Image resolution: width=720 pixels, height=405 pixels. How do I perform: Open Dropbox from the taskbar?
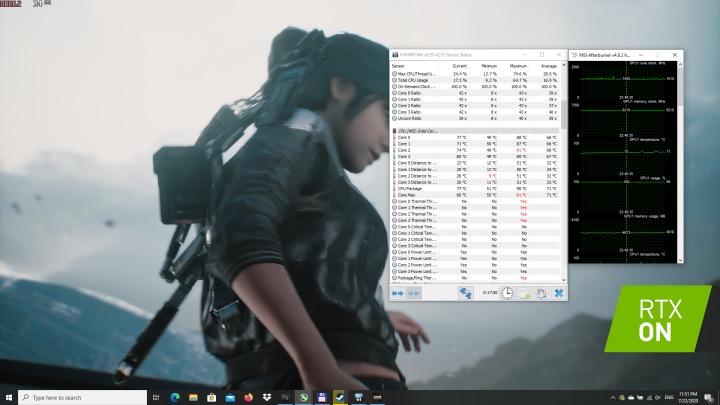pos(267,398)
